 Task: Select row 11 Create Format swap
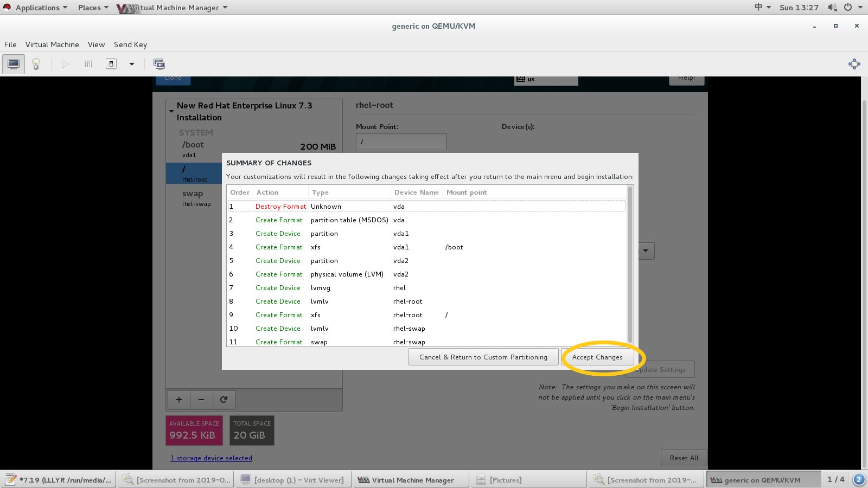point(426,342)
